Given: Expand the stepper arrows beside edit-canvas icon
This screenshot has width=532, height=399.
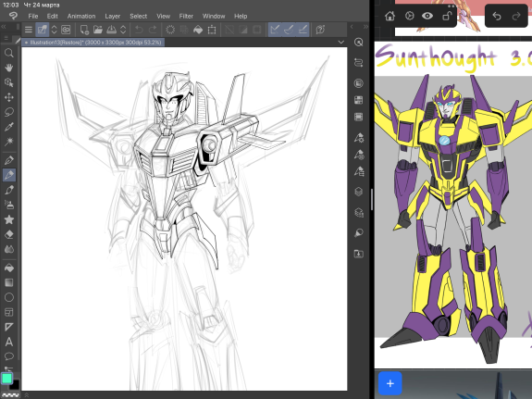Looking at the screenshot, I should pos(54,30).
